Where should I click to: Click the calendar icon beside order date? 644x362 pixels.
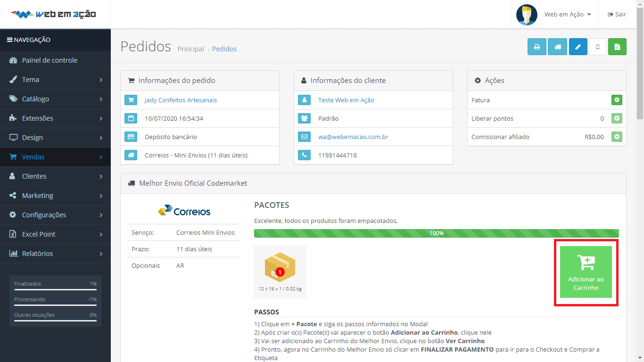[131, 118]
